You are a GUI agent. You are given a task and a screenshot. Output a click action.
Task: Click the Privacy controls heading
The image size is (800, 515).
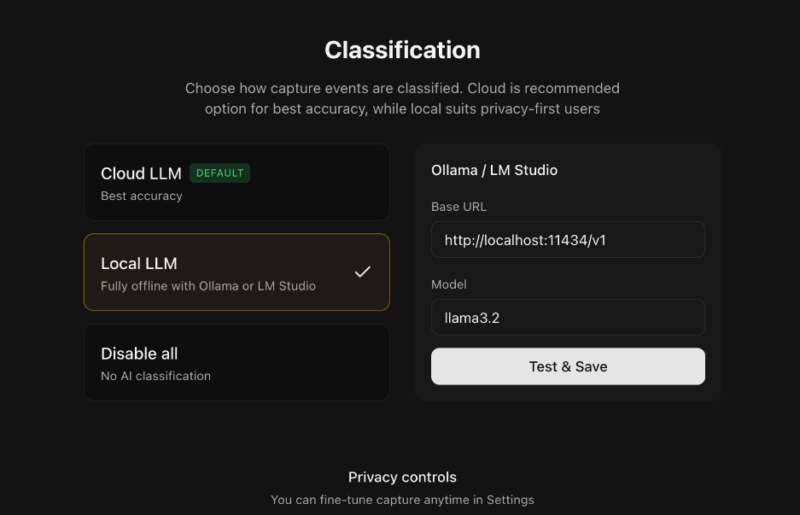[x=402, y=477]
